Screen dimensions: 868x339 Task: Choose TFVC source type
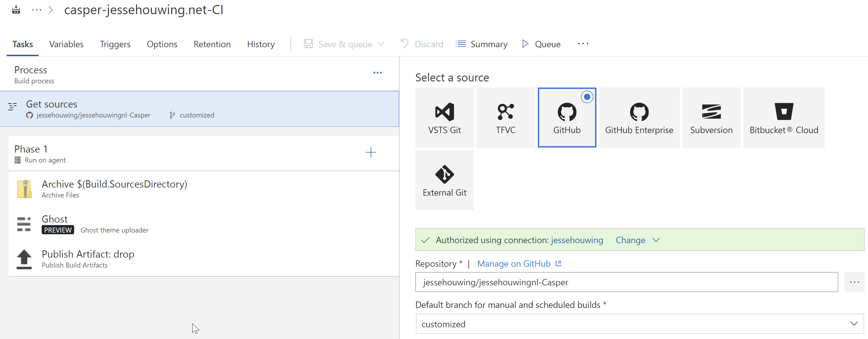(505, 117)
